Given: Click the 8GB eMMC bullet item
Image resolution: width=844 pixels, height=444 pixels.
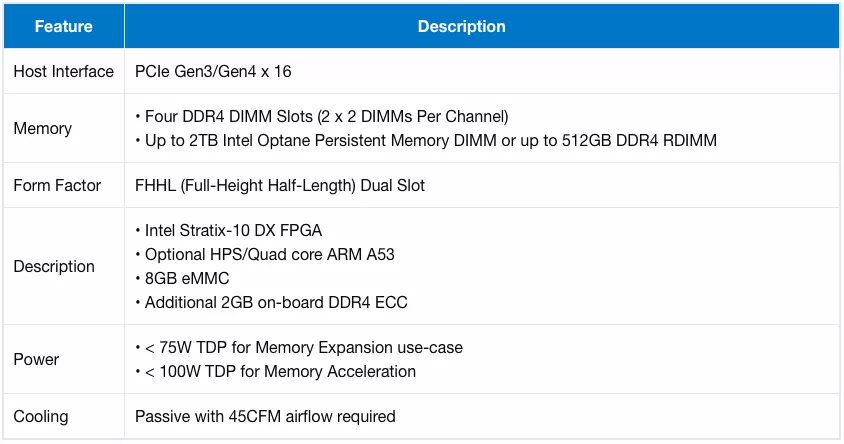Looking at the screenshot, I should [182, 278].
